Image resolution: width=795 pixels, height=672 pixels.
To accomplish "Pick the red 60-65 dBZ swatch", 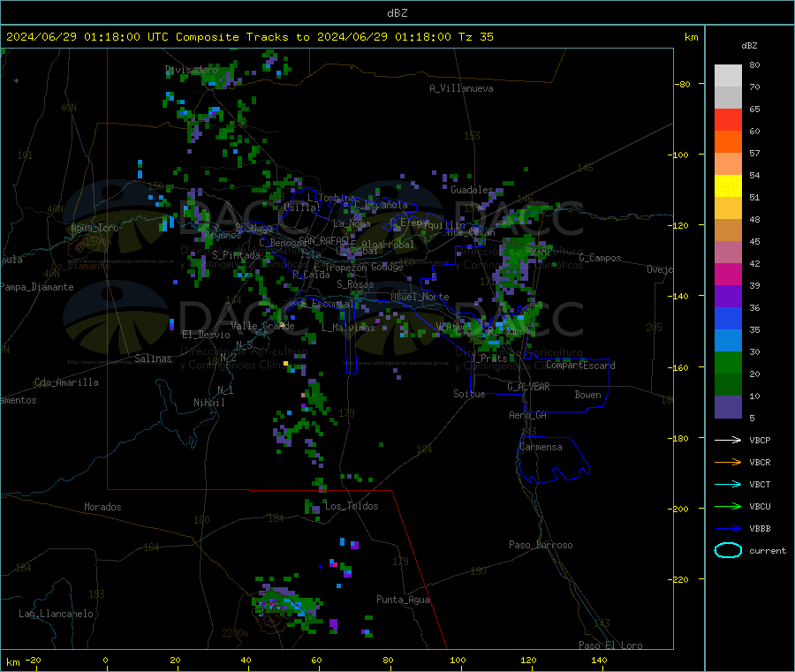I will pyautogui.click(x=728, y=119).
